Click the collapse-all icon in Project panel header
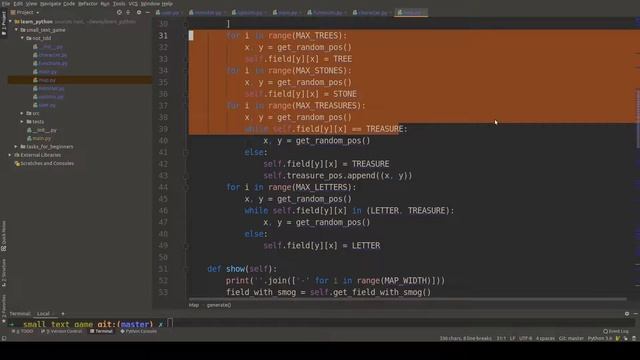The image size is (640, 360). [129, 12]
